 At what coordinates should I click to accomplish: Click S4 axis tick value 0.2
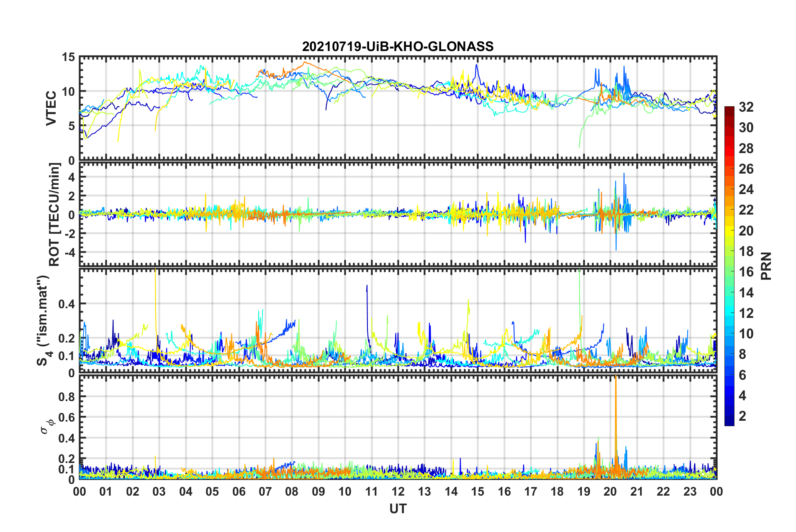pyautogui.click(x=67, y=338)
